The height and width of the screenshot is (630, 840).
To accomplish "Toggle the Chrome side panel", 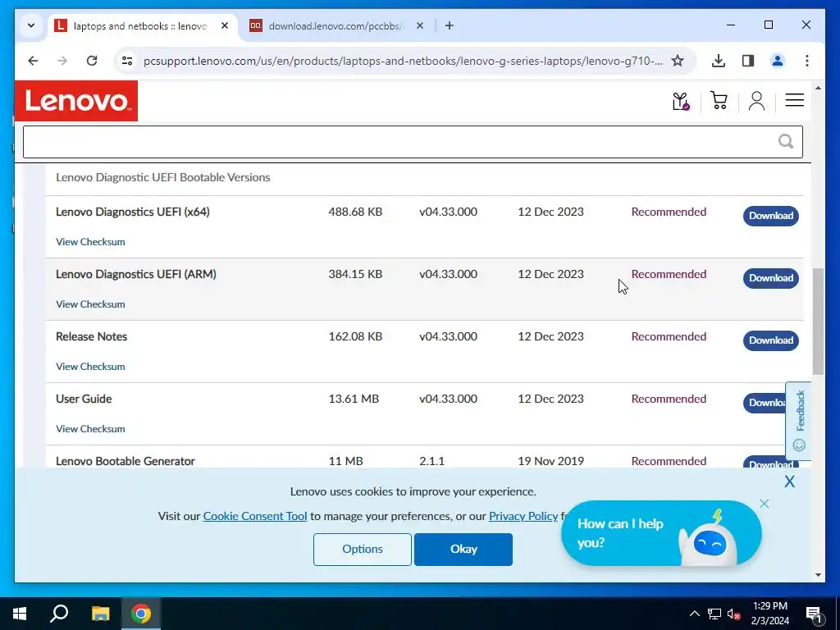I will [748, 61].
